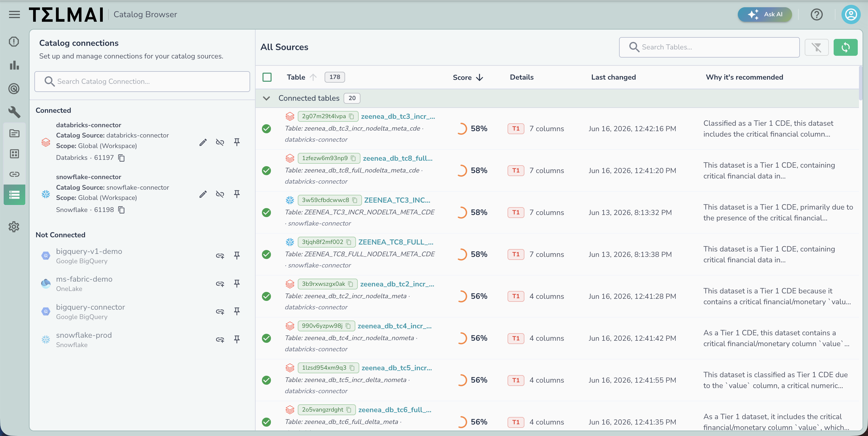The width and height of the screenshot is (868, 436).
Task: Sort by Table column ascending arrow
Action: pos(313,77)
